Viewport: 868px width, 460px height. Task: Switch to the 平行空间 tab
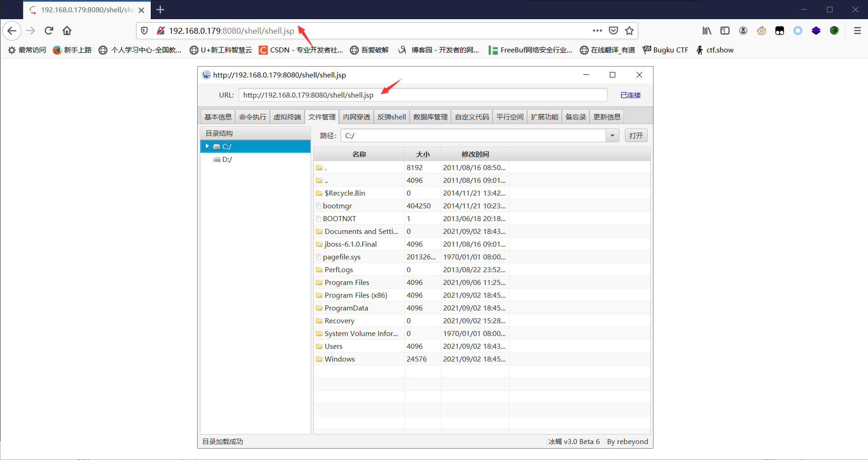[x=510, y=117]
